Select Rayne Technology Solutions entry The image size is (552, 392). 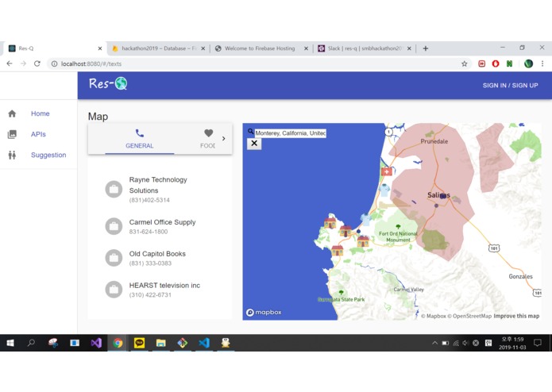pyautogui.click(x=160, y=190)
